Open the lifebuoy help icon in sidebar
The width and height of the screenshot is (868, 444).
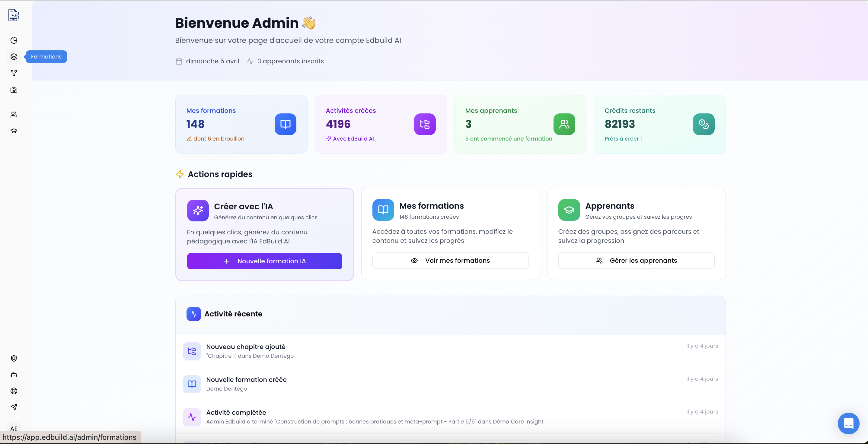click(x=14, y=391)
